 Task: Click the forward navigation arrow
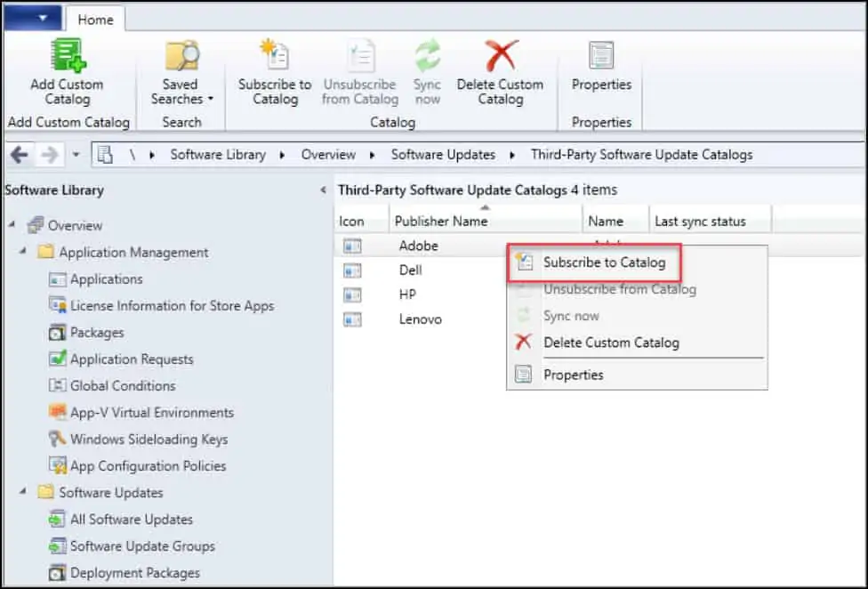[x=50, y=155]
